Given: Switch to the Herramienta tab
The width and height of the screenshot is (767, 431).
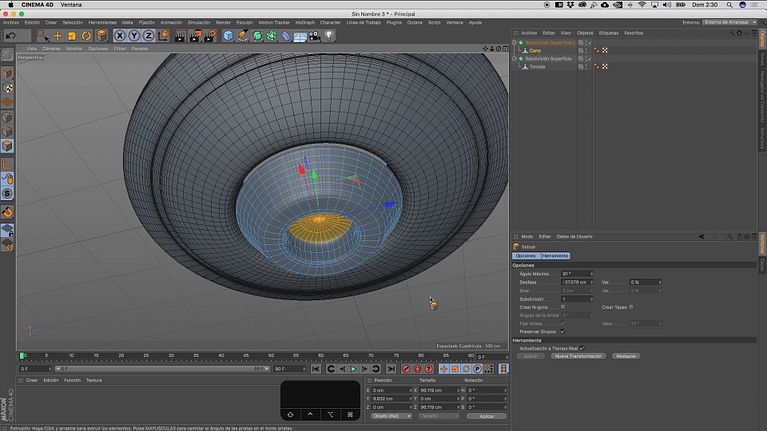Looking at the screenshot, I should pos(555,256).
